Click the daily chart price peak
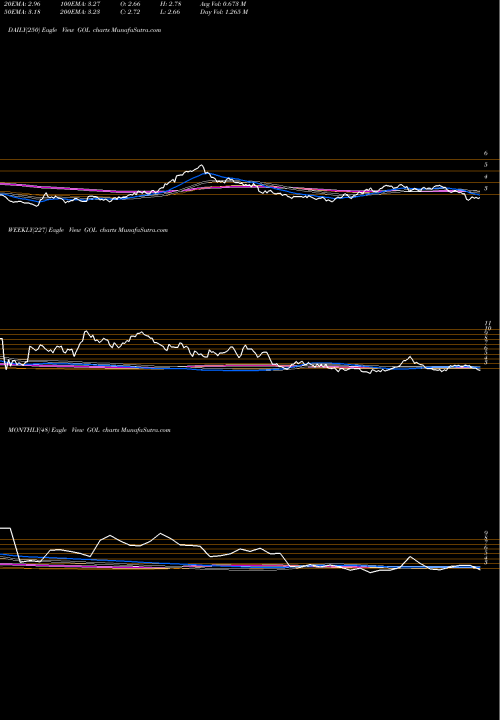Screen dimensions: 500x720 pyautogui.click(x=201, y=165)
